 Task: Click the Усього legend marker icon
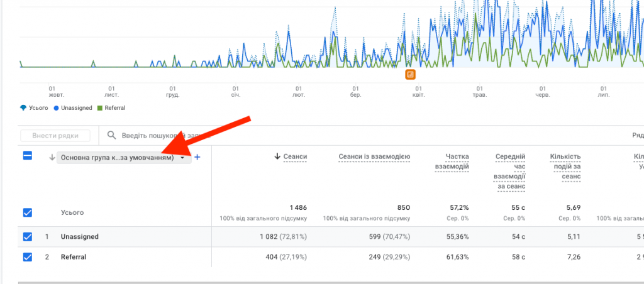[x=23, y=108]
